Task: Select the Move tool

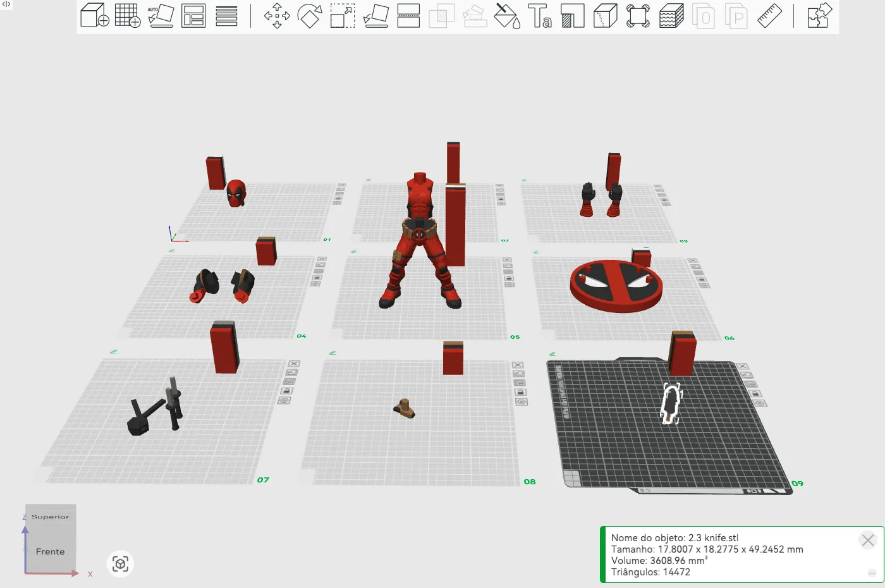Action: [277, 16]
